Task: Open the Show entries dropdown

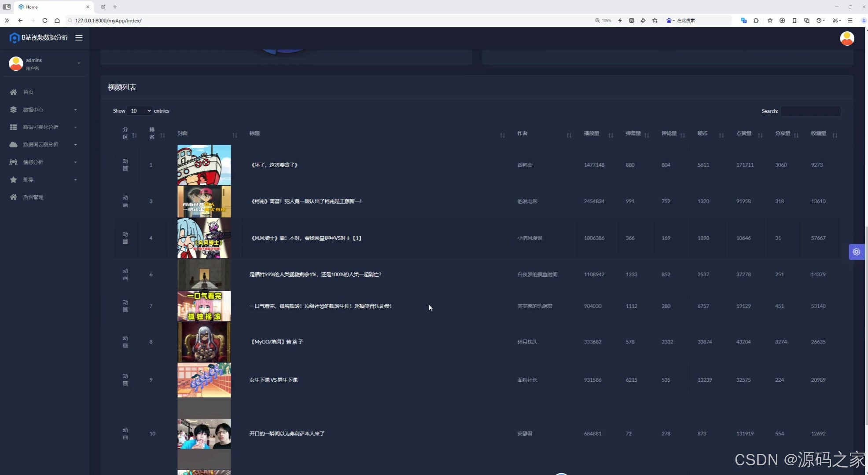Action: (140, 111)
